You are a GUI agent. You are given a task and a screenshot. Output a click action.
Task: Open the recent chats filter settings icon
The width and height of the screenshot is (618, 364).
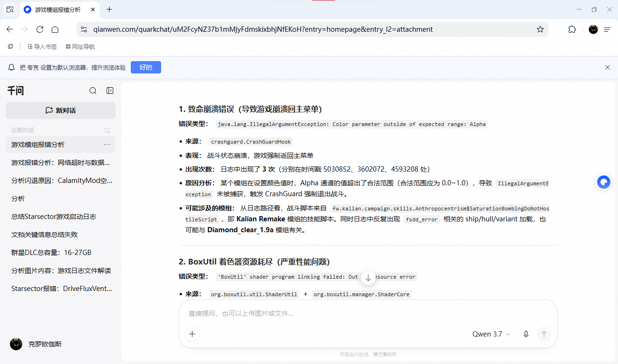107,130
